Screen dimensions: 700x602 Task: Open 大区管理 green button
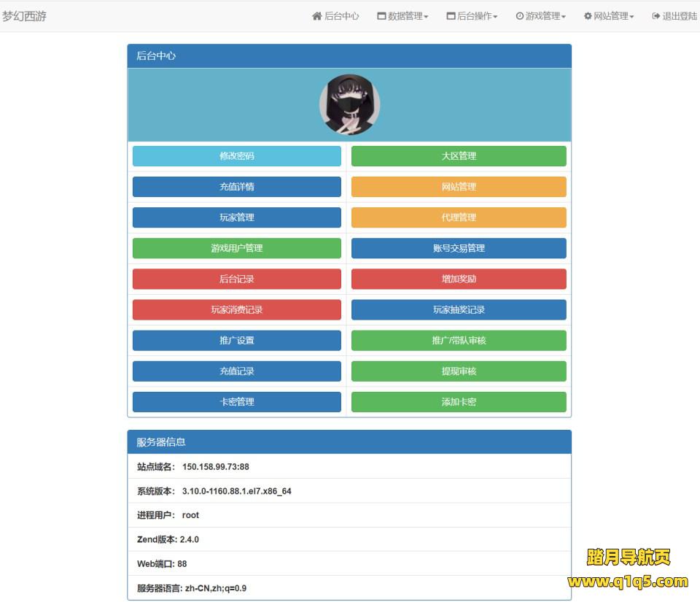(459, 156)
